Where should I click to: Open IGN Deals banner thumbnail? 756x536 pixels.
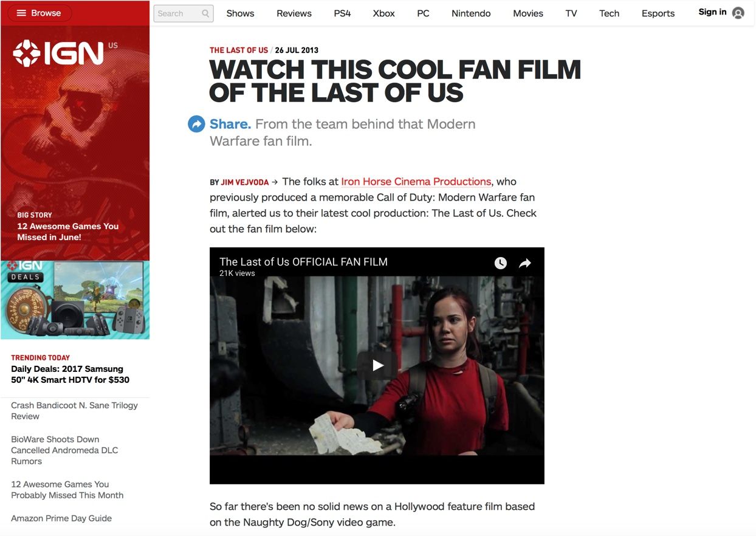(x=75, y=300)
